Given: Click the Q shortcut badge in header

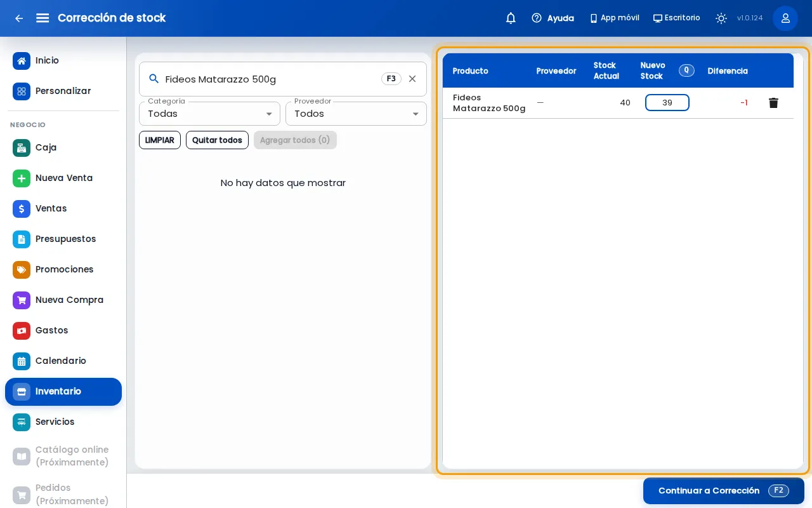Looking at the screenshot, I should [686, 70].
